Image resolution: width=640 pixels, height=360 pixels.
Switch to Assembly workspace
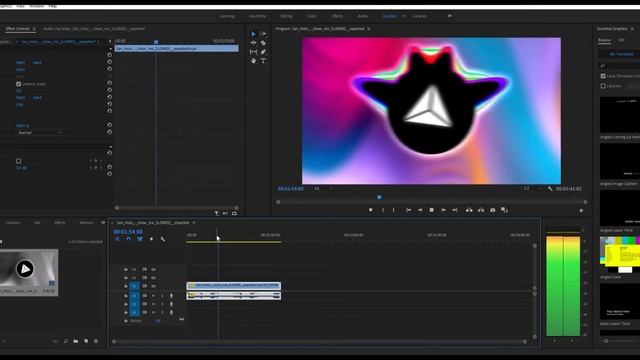(x=258, y=16)
